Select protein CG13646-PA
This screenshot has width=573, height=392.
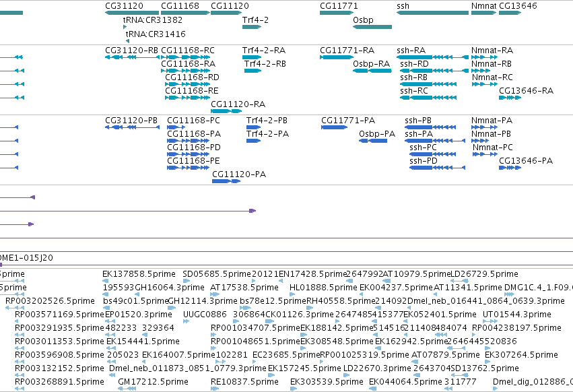click(526, 161)
